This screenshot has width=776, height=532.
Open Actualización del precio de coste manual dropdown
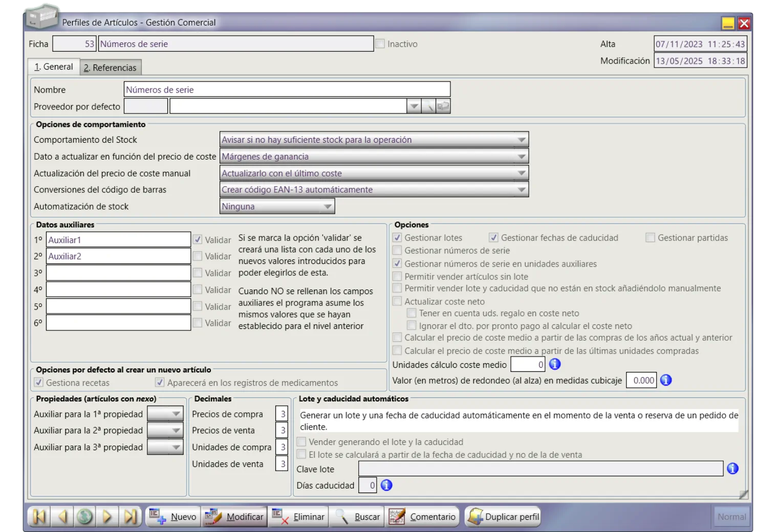click(x=374, y=173)
